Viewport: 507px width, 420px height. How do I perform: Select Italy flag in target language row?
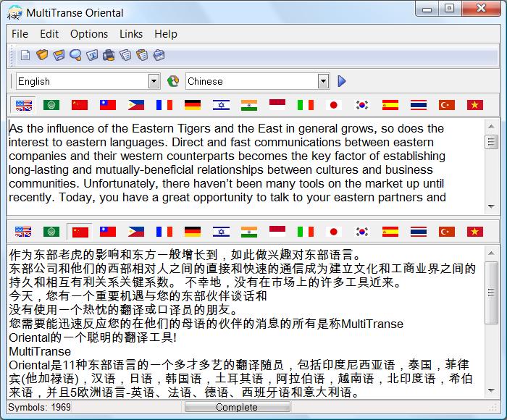[x=306, y=232]
